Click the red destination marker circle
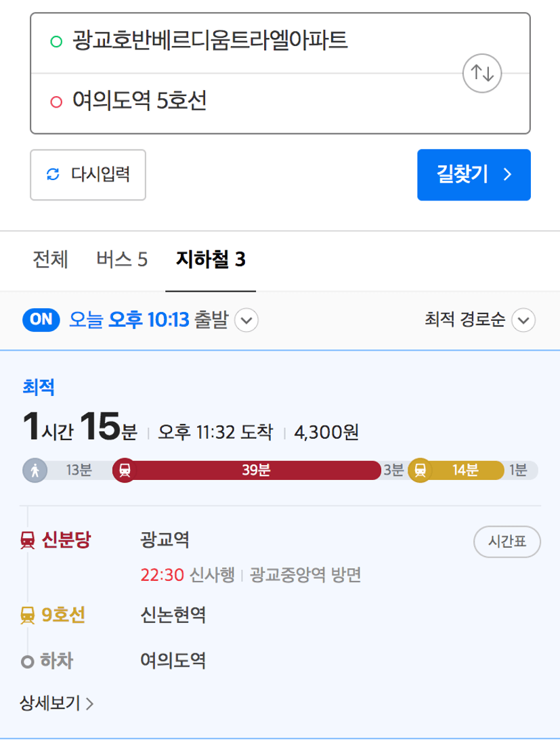This screenshot has height=740, width=560. [56, 102]
